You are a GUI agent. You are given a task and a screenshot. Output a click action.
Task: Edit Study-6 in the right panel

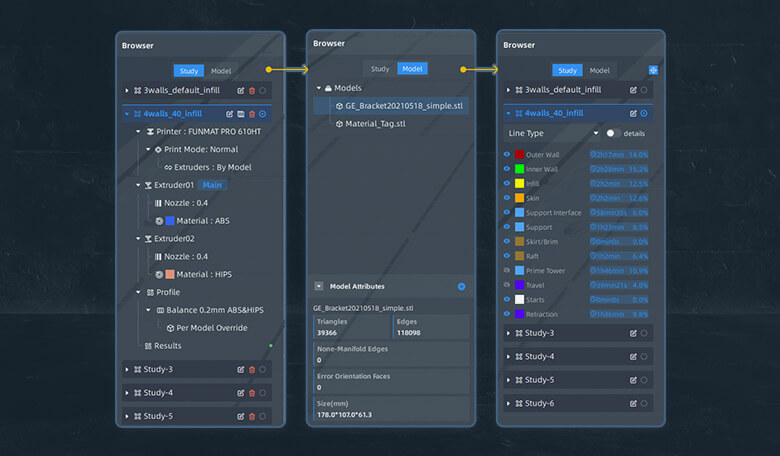(x=632, y=403)
